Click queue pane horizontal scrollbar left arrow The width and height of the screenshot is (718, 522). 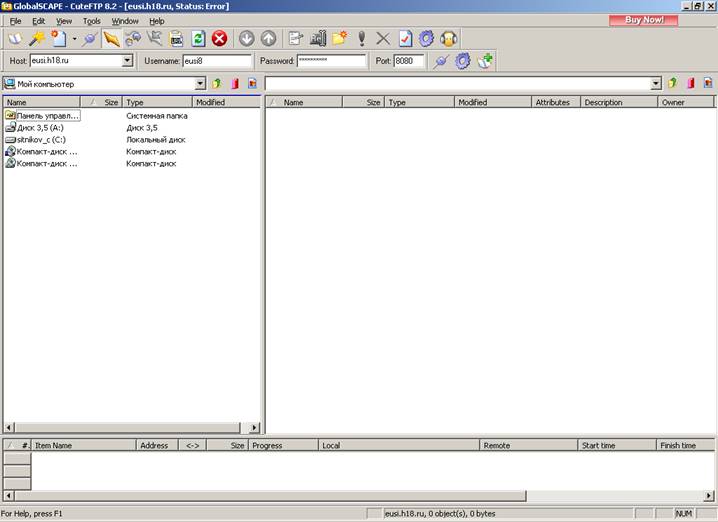[x=9, y=495]
